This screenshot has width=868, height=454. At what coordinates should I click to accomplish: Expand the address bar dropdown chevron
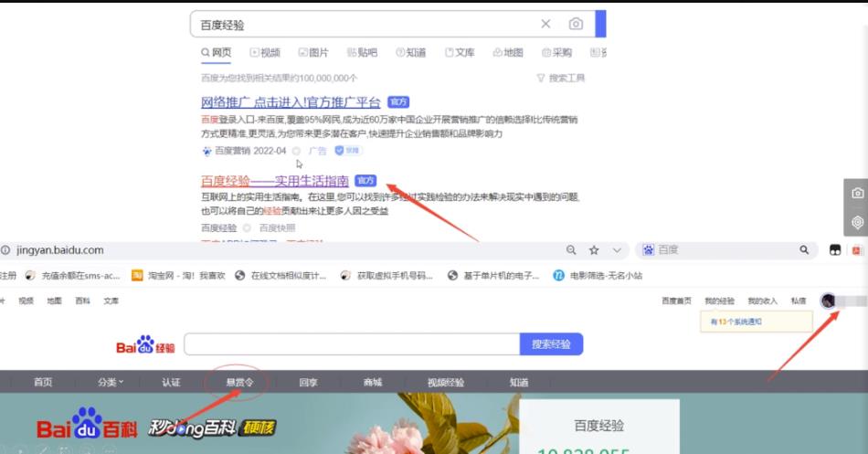[617, 249]
